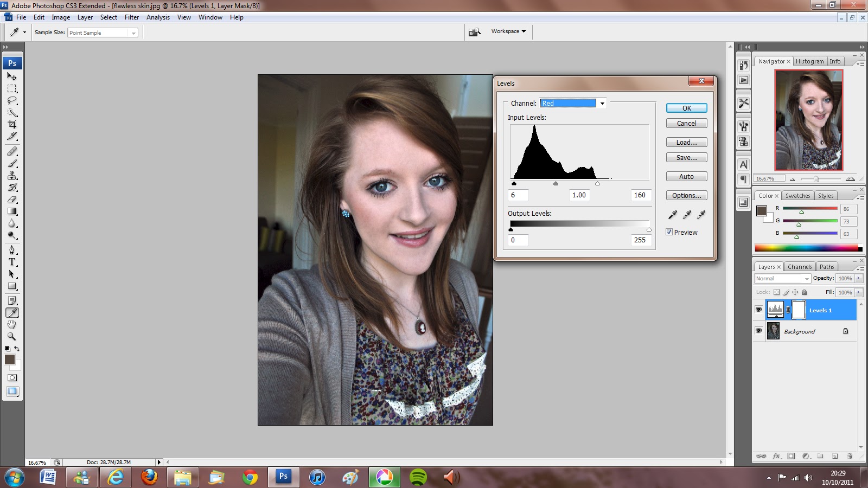
Task: Activate the Hand tool
Action: coord(12,324)
